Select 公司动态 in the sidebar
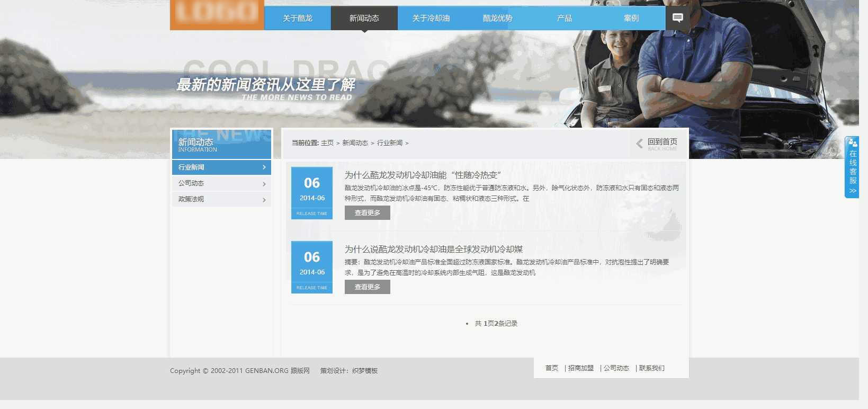 pyautogui.click(x=221, y=183)
